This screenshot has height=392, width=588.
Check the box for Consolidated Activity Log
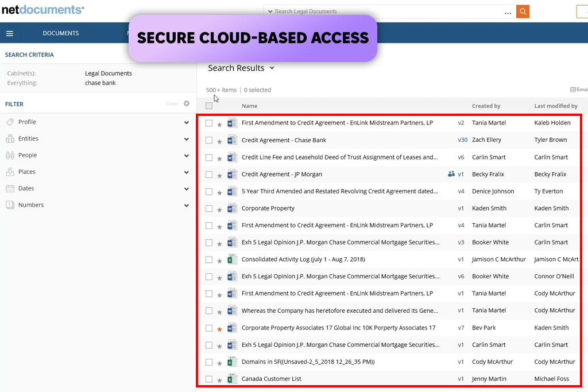[x=209, y=260]
